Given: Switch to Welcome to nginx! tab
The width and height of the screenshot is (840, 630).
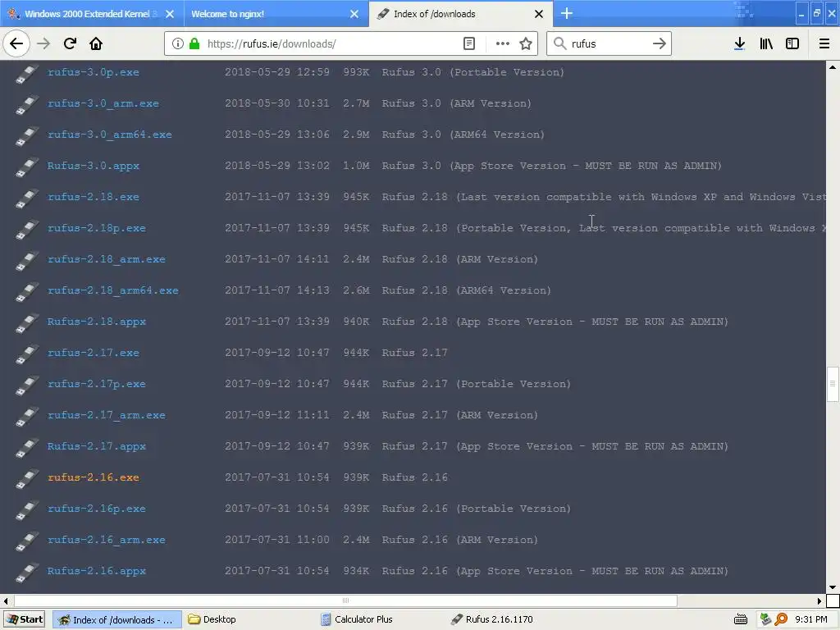Looking at the screenshot, I should (x=276, y=14).
